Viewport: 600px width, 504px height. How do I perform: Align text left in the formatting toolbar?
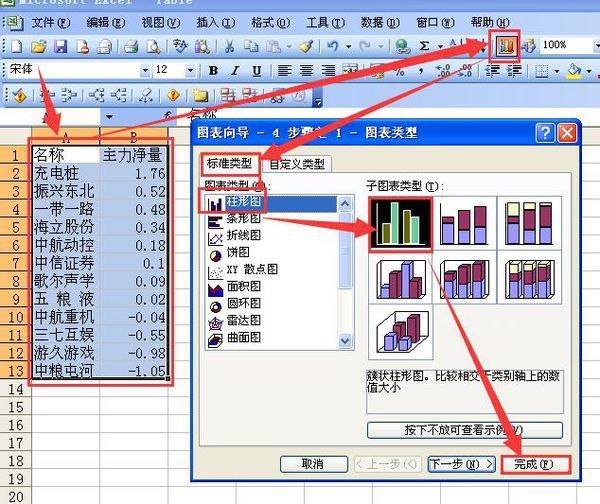pos(284,71)
